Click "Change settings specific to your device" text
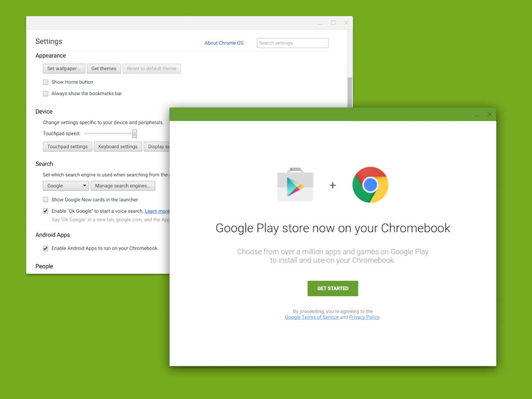This screenshot has width=532, height=399. [103, 122]
